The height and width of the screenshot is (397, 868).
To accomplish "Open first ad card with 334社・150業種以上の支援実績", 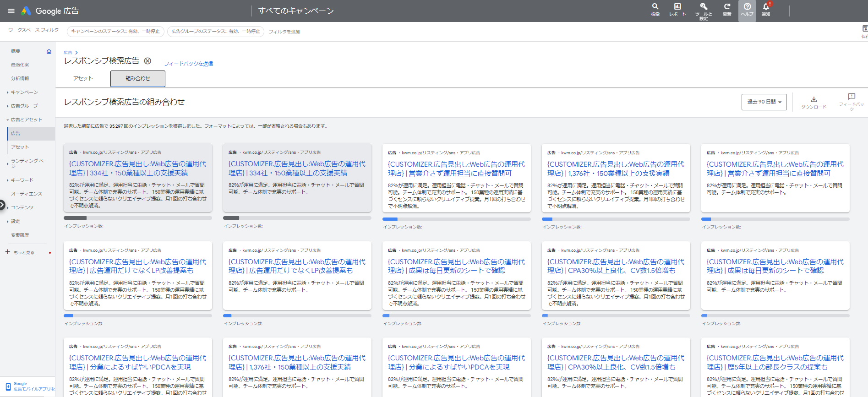I will (x=138, y=178).
